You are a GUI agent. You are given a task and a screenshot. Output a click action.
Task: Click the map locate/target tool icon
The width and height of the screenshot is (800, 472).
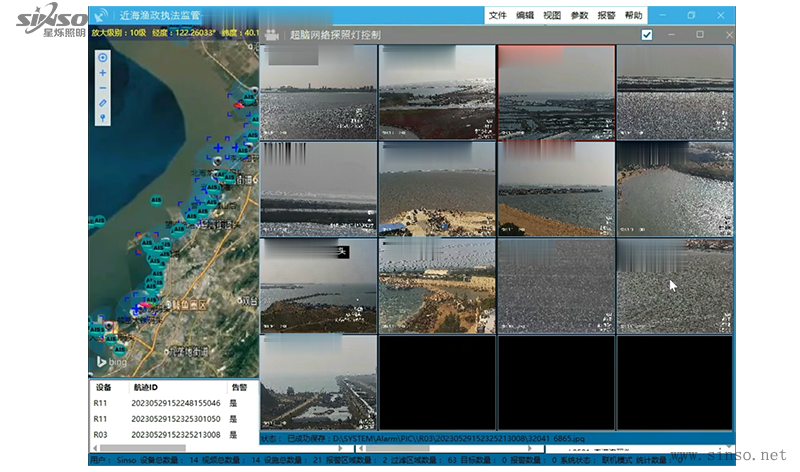pos(102,57)
